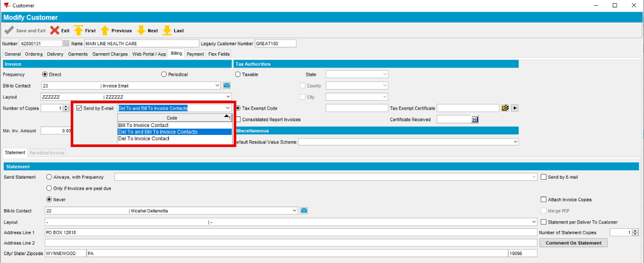Switch to the Flex Fields tab

click(x=219, y=54)
